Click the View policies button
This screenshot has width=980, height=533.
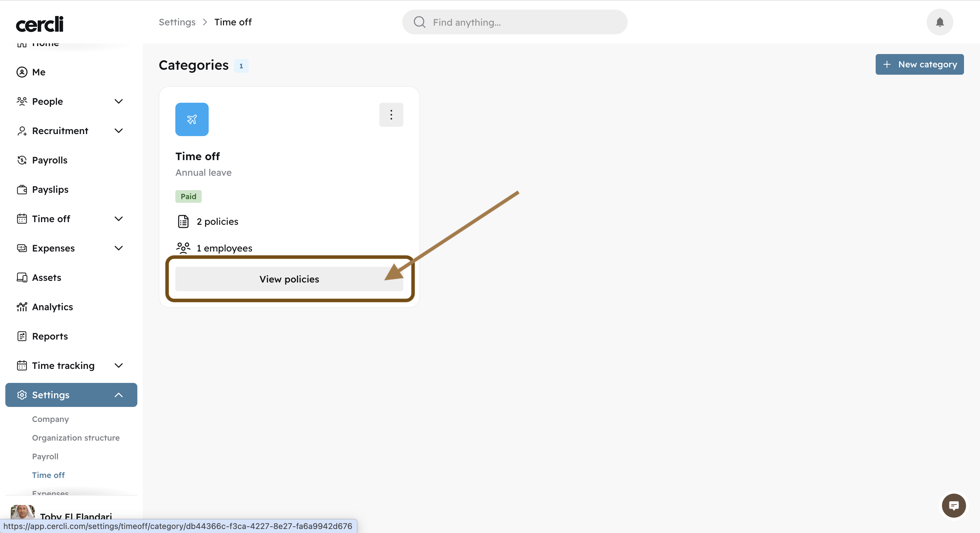click(289, 279)
